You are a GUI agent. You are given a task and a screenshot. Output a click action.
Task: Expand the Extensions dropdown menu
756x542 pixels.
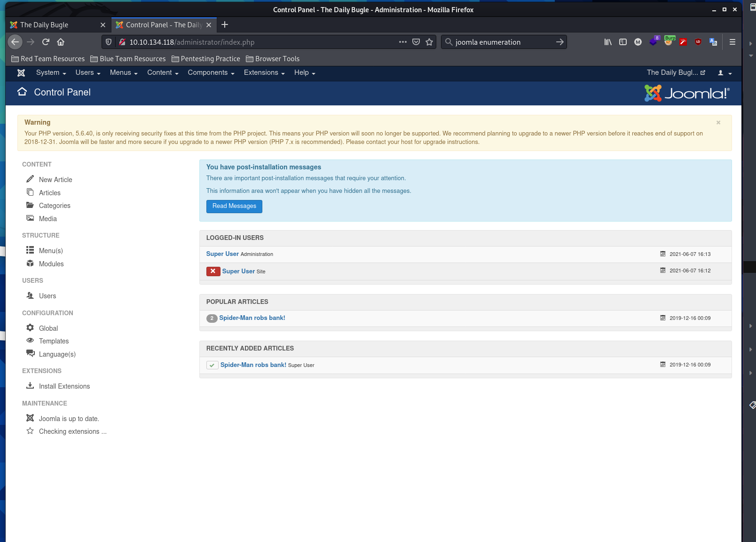pyautogui.click(x=264, y=73)
